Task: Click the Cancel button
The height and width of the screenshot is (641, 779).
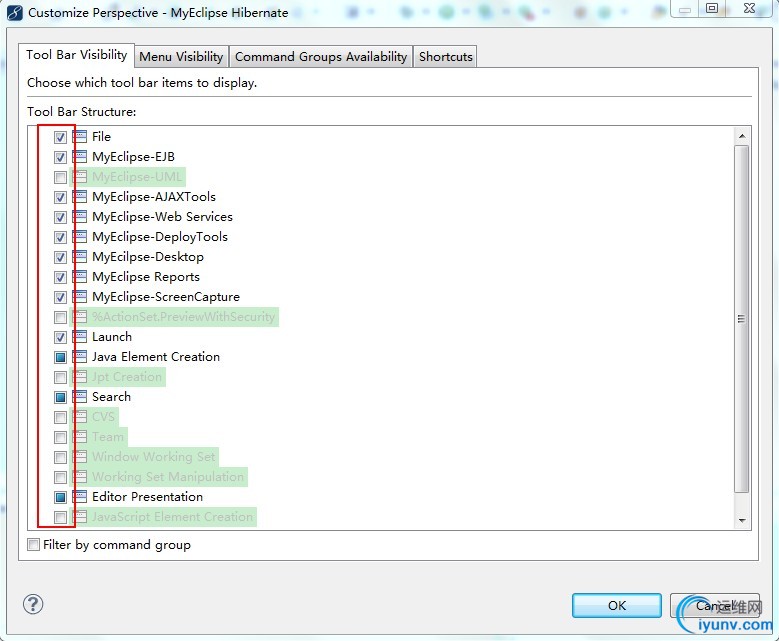Action: pos(714,605)
